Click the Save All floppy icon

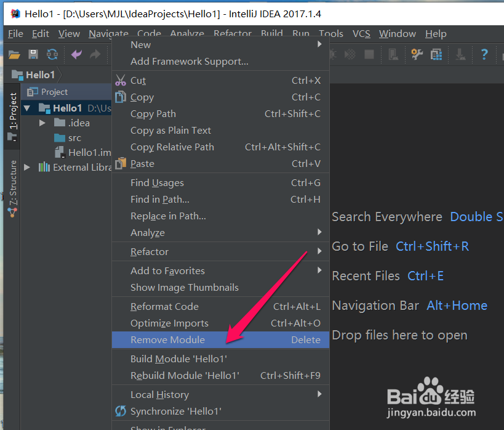click(33, 54)
